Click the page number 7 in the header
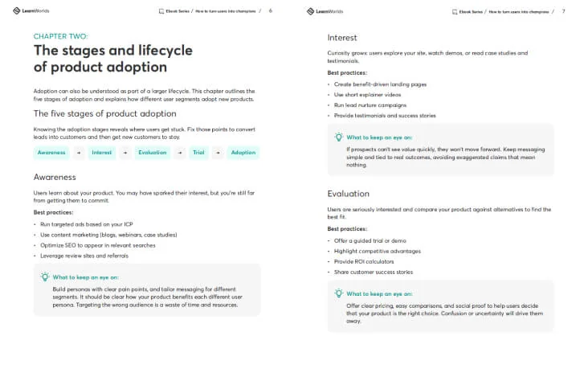The height and width of the screenshot is (381, 588). (563, 11)
